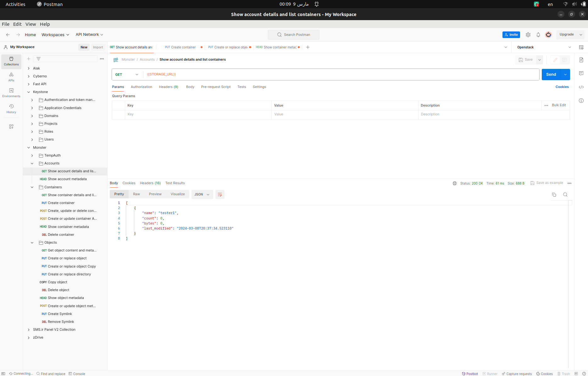
Task: Open the Send button dropdown arrow
Action: pos(565,75)
